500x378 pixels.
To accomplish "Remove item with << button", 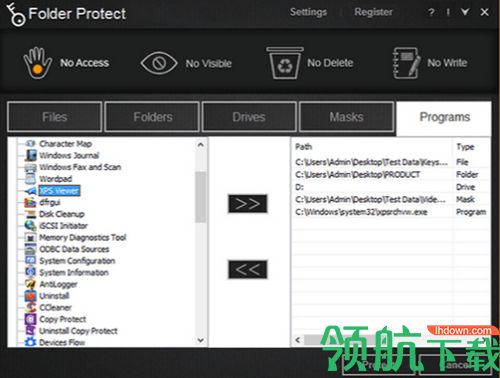I will (248, 269).
